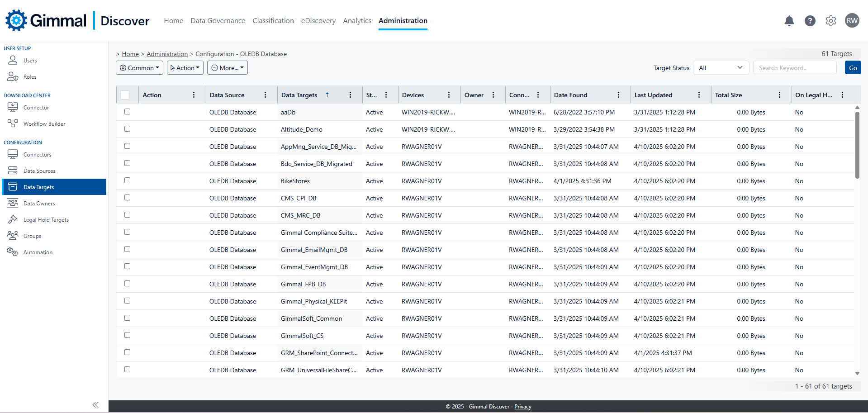Open the notifications bell icon

tap(789, 21)
